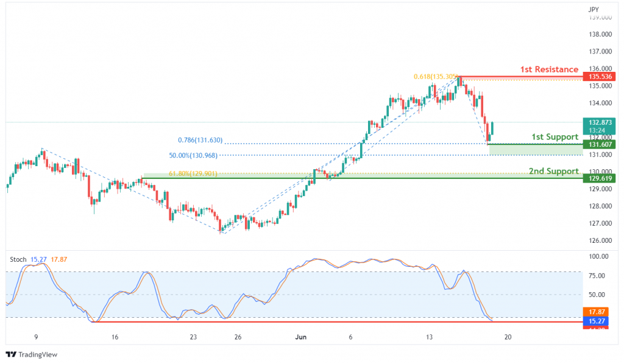Screen dimensions: 624x364
Task: Click the 129.619 second support price label
Action: [x=600, y=178]
